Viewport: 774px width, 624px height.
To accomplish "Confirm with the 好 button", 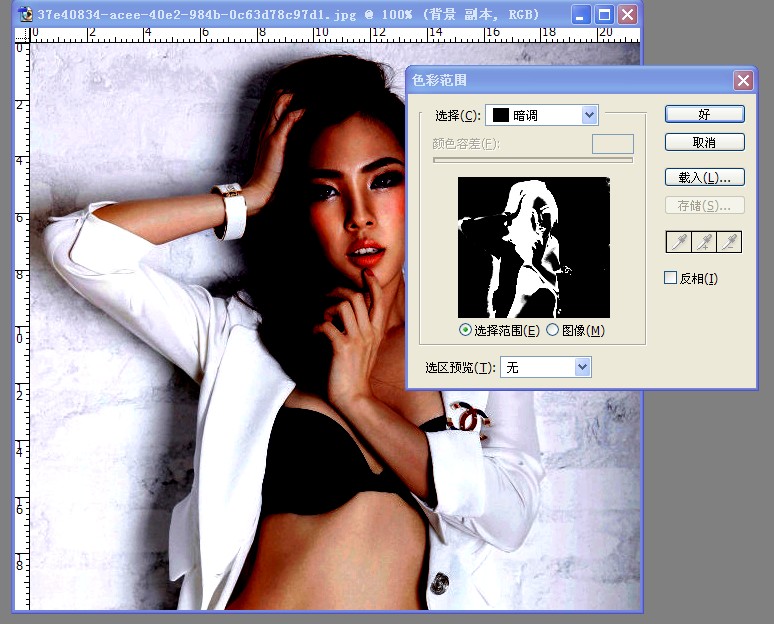I will point(704,114).
